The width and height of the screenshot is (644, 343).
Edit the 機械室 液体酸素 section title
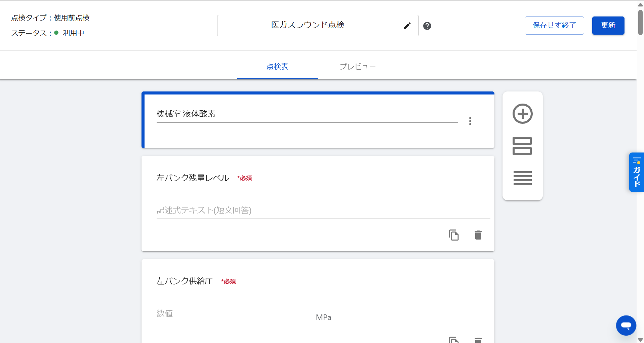pos(307,114)
